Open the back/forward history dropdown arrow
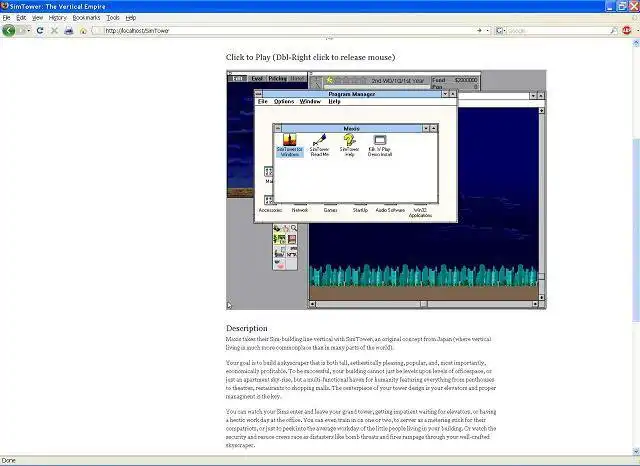This screenshot has width=640, height=466. pyautogui.click(x=29, y=31)
